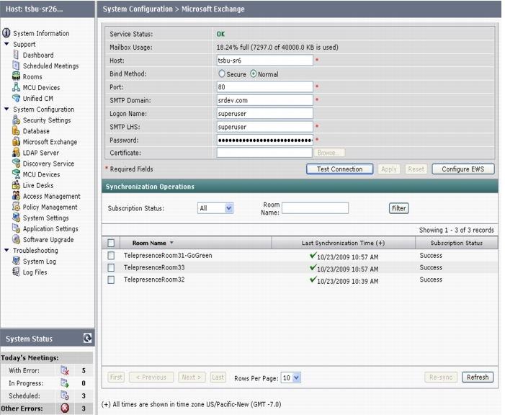
Task: Click the Port input field
Action: coord(264,87)
